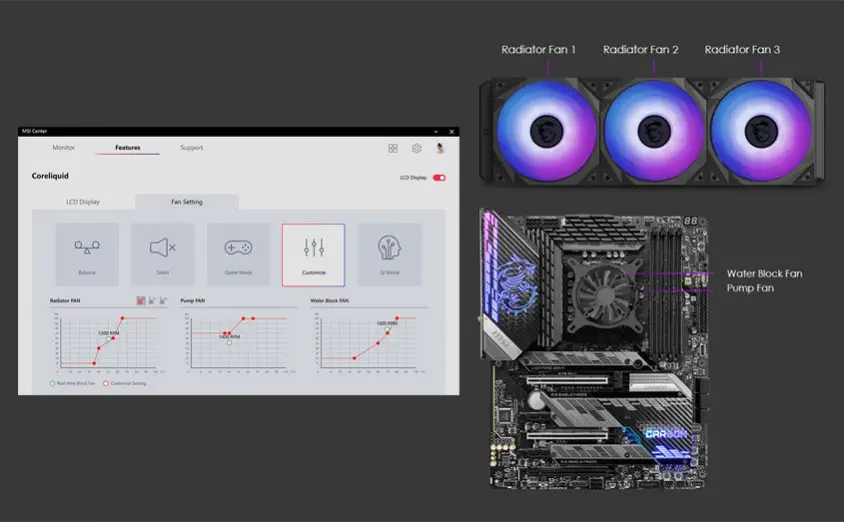Click the last red point on Pump FAN curve
The image size is (844, 522).
[x=254, y=319]
